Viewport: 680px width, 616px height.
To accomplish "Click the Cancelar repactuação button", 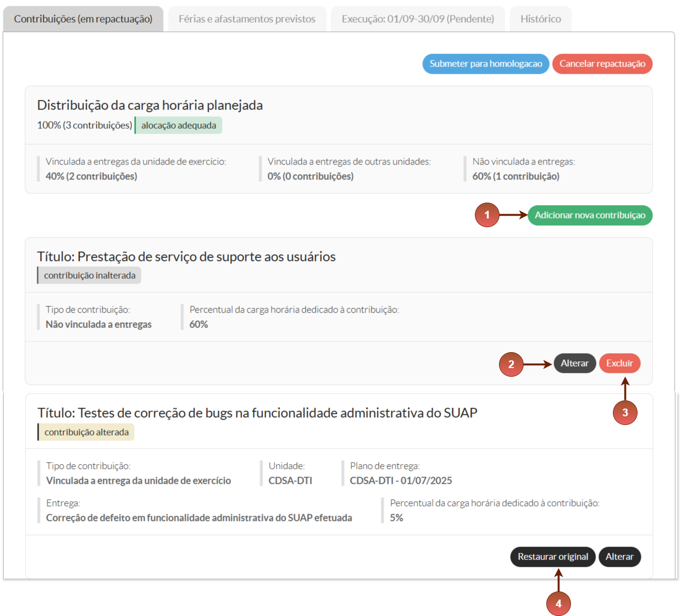I will coord(602,64).
